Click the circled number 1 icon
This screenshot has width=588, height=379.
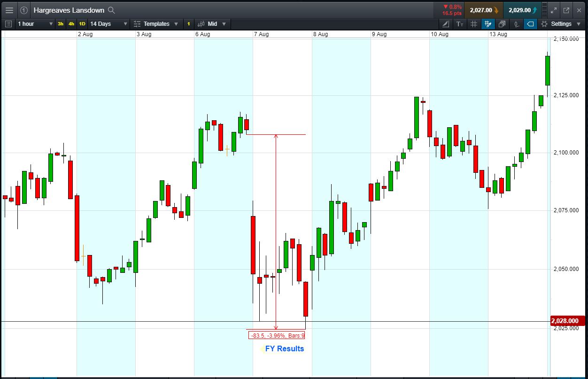coord(24,10)
